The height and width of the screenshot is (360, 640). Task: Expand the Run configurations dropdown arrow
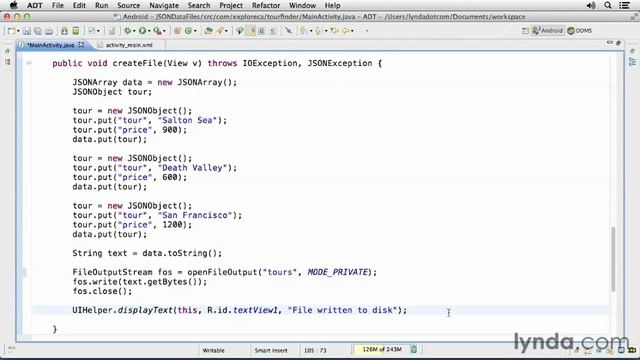click(x=149, y=31)
